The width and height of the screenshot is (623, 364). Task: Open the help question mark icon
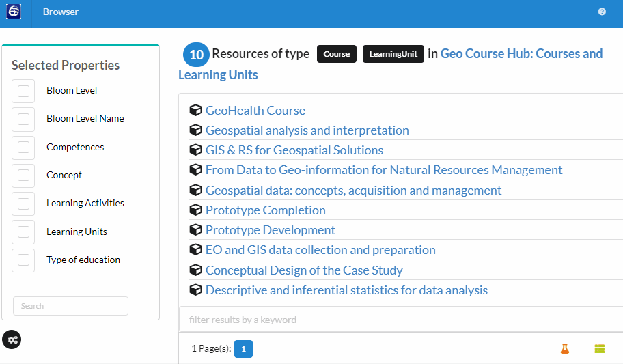pos(602,12)
